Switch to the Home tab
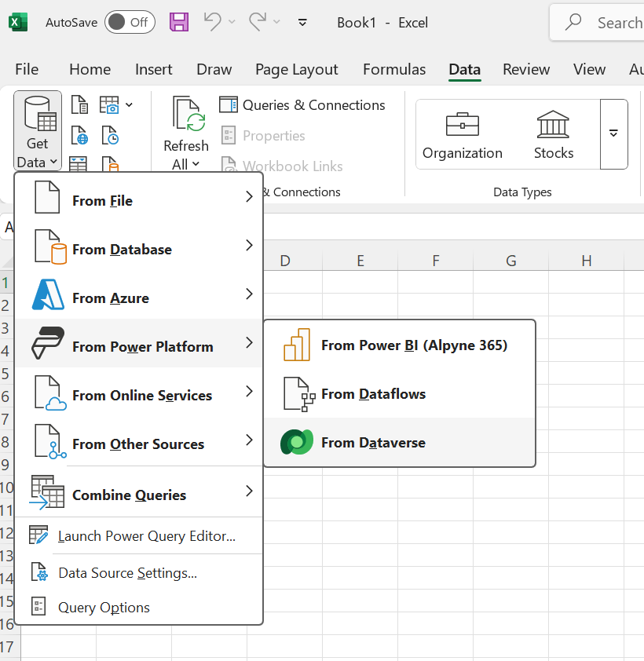Screen dimensions: 644x661 click(x=90, y=69)
